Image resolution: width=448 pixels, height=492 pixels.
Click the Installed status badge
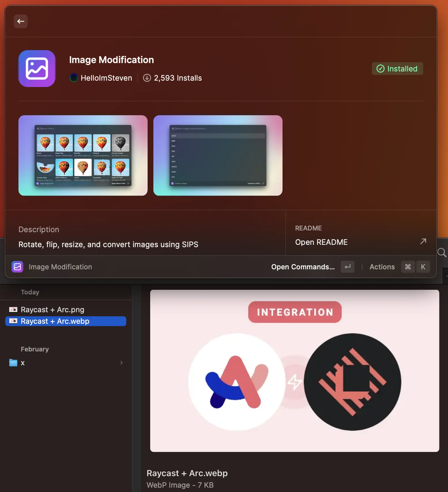click(397, 69)
